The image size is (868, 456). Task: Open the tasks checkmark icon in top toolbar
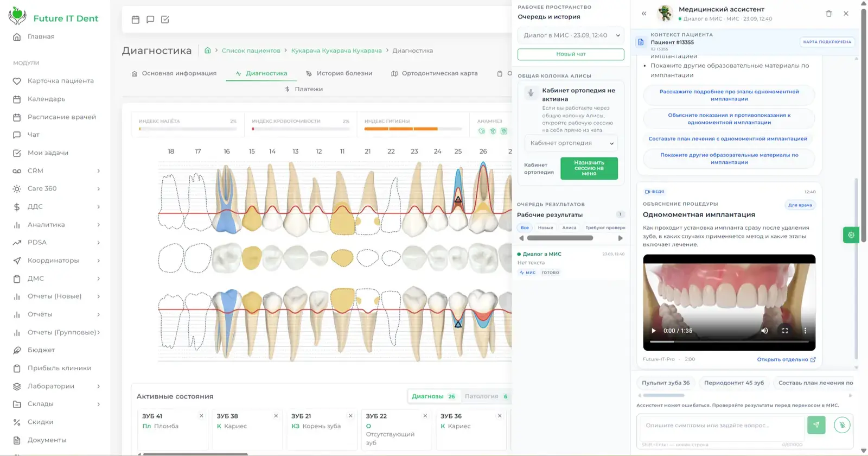[165, 20]
